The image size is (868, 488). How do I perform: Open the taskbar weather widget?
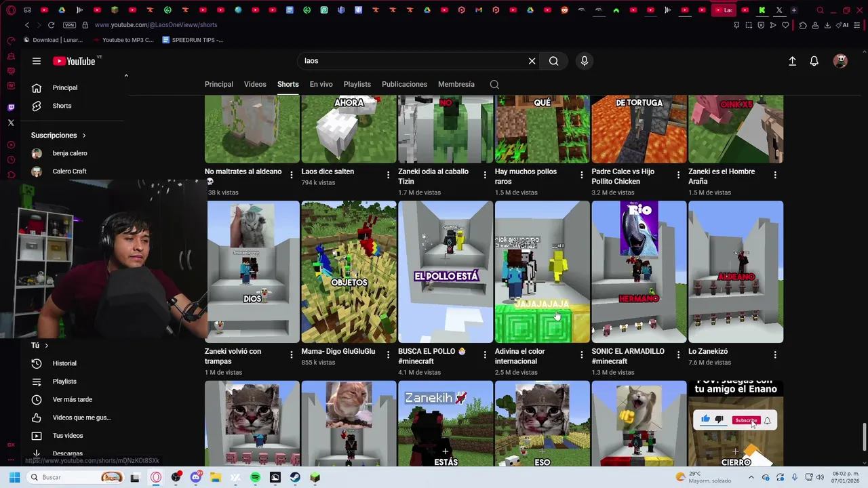[704, 477]
